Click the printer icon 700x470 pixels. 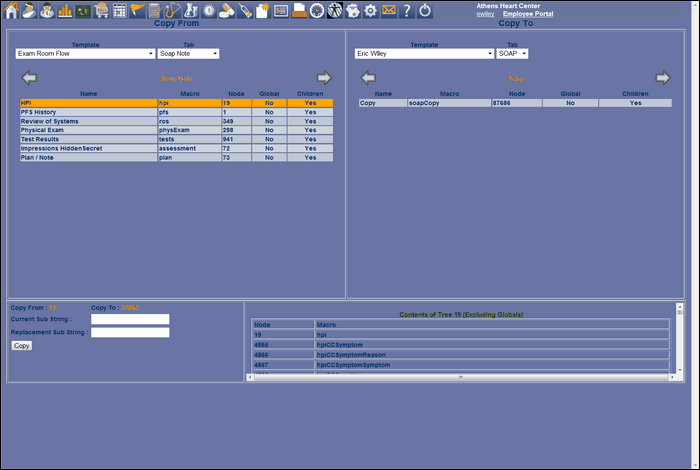pyautogui.click(x=299, y=10)
